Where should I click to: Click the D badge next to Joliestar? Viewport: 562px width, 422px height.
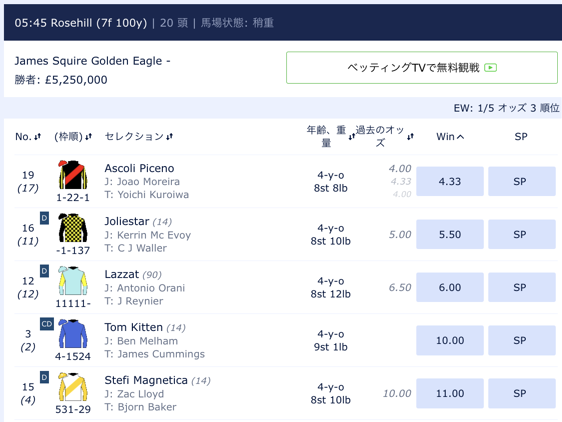click(44, 218)
